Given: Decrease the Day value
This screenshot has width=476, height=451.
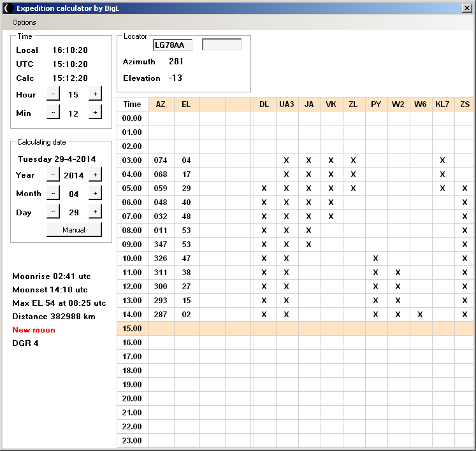Looking at the screenshot, I should click(x=53, y=212).
